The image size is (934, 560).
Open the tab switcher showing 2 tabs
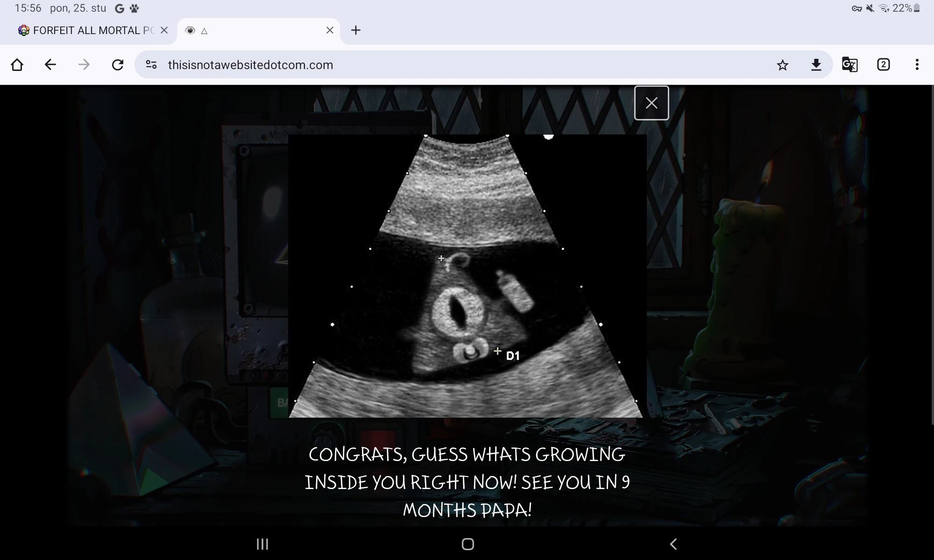883,64
